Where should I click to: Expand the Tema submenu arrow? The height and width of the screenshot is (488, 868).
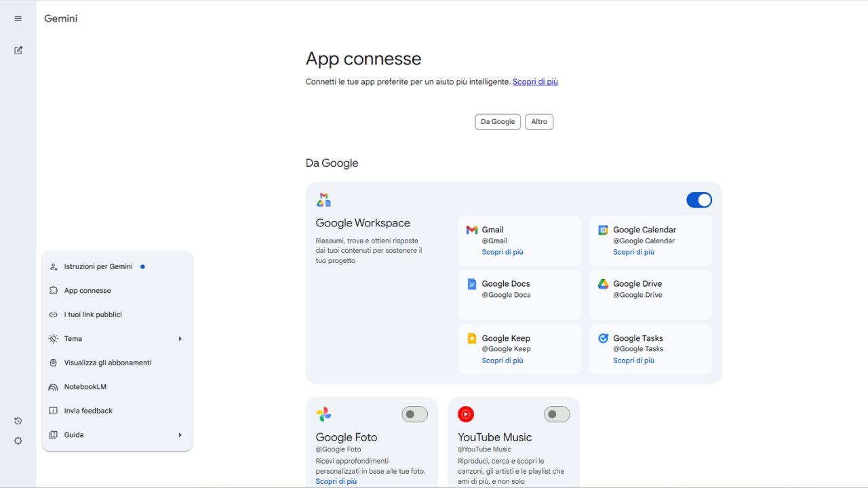click(x=180, y=339)
